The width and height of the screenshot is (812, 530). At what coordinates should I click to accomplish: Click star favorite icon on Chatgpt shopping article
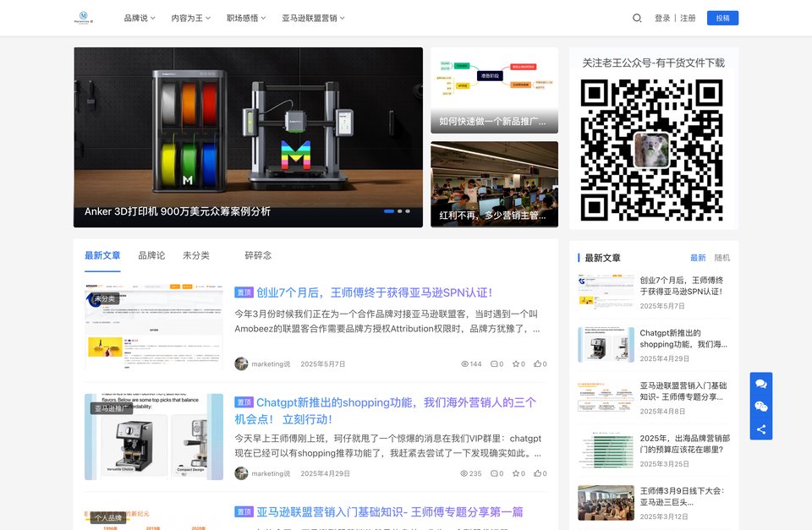(516, 473)
